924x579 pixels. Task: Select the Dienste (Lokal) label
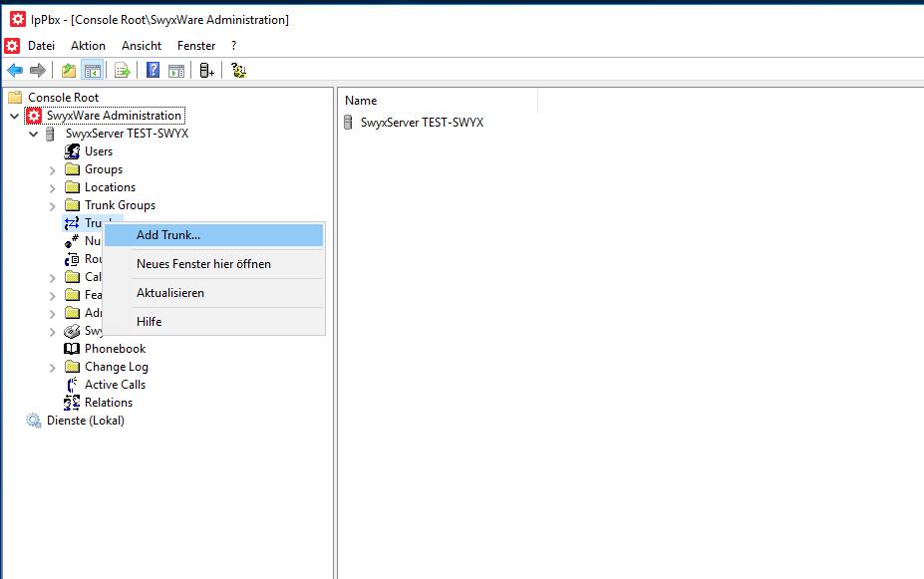pyautogui.click(x=86, y=421)
